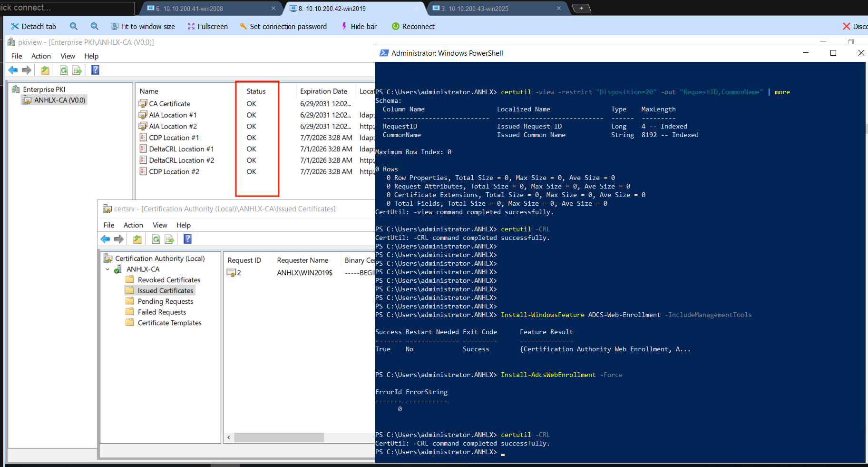
Task: Open pkiview Help menu
Action: [91, 56]
